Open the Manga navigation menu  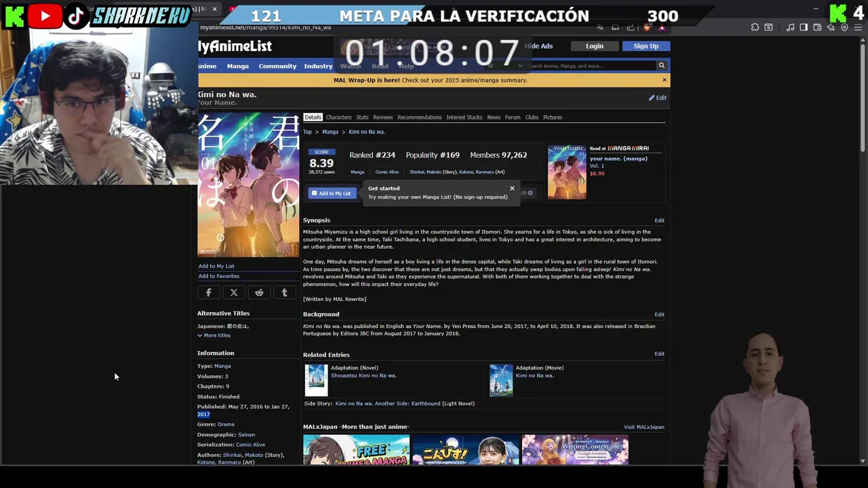tap(237, 66)
